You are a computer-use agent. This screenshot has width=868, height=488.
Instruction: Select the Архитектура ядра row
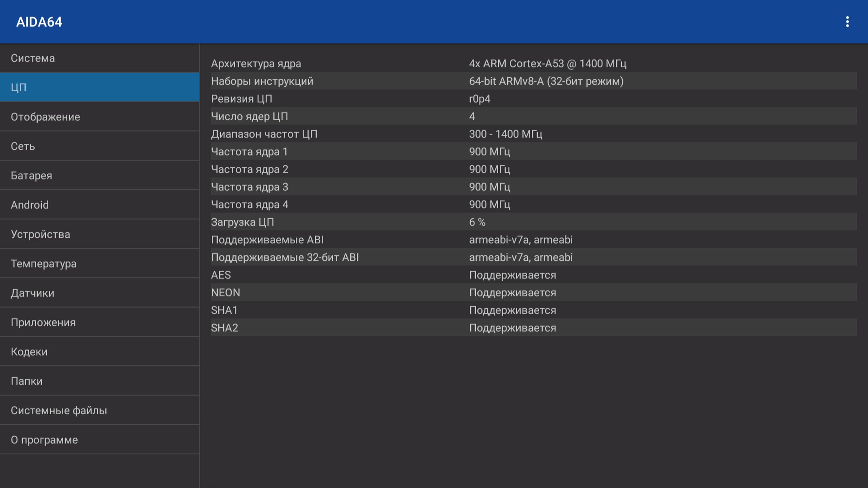coord(534,63)
